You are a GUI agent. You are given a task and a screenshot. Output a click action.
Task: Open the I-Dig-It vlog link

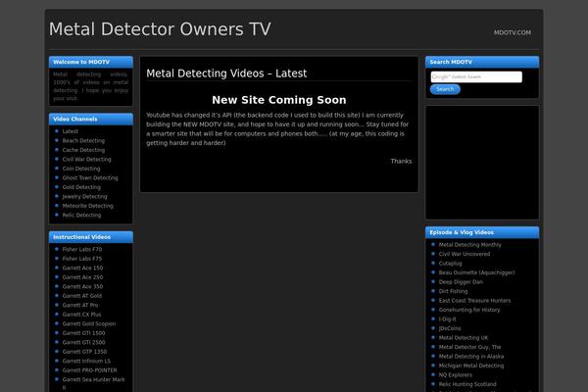coord(448,319)
